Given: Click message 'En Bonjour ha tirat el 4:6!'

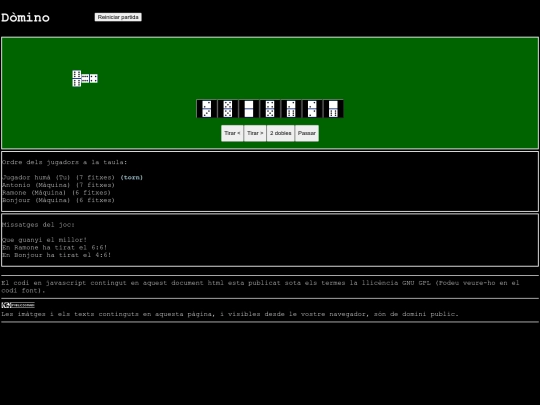Looking at the screenshot, I should [56, 255].
